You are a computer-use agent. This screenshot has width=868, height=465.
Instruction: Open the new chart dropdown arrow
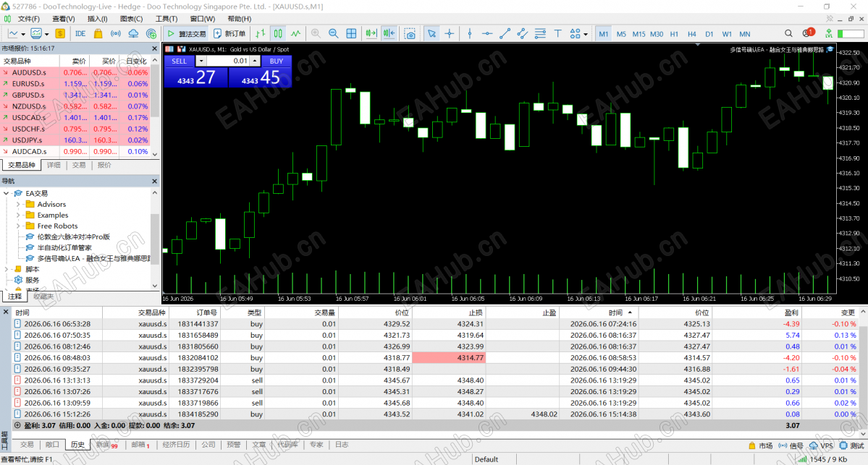pyautogui.click(x=23, y=34)
